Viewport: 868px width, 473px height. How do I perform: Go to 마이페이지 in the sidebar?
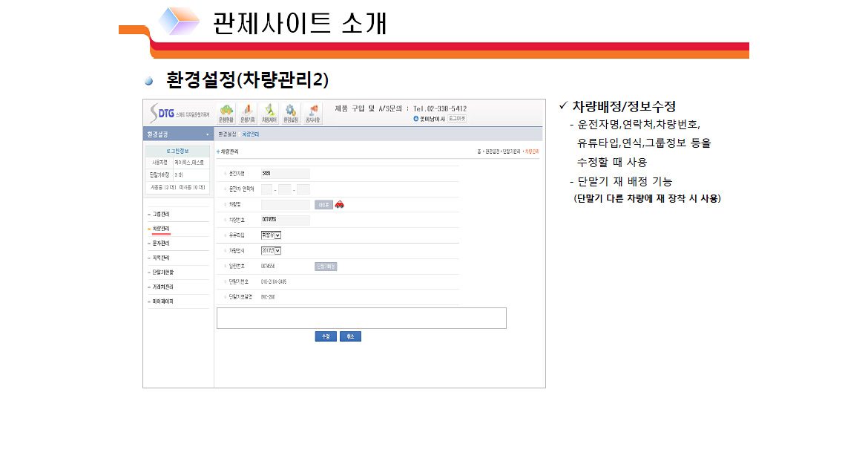tap(162, 301)
